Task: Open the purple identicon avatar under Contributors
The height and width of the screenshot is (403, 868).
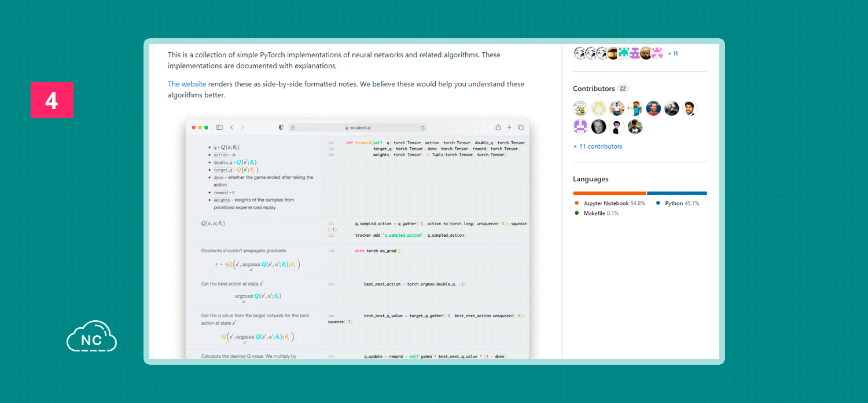Action: pos(580,126)
